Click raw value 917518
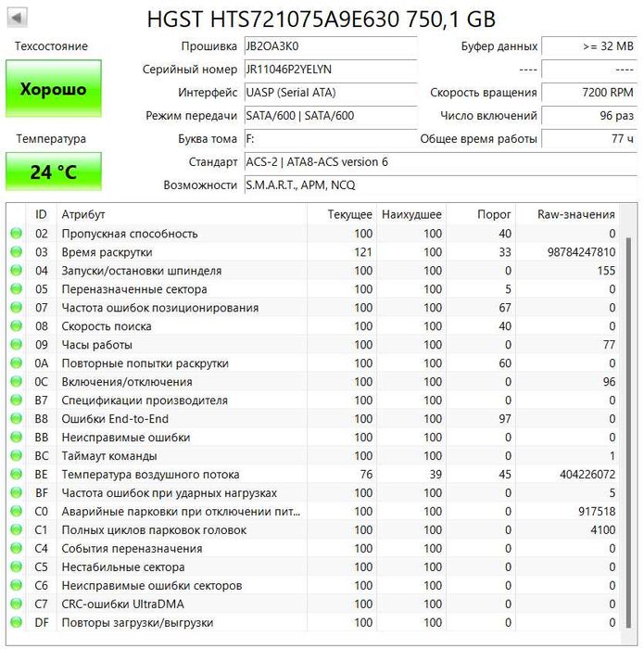Screen dimensions: 644x649 [x=597, y=511]
